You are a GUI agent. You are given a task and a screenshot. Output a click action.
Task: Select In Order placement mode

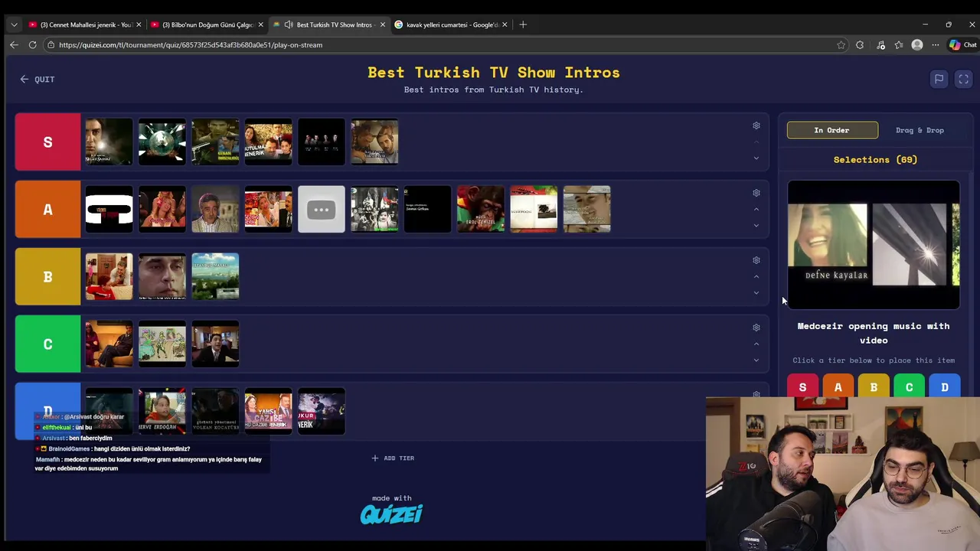(x=832, y=130)
